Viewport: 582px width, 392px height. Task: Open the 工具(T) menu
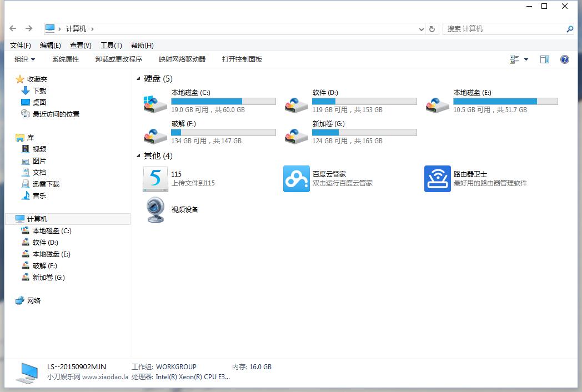pos(112,46)
